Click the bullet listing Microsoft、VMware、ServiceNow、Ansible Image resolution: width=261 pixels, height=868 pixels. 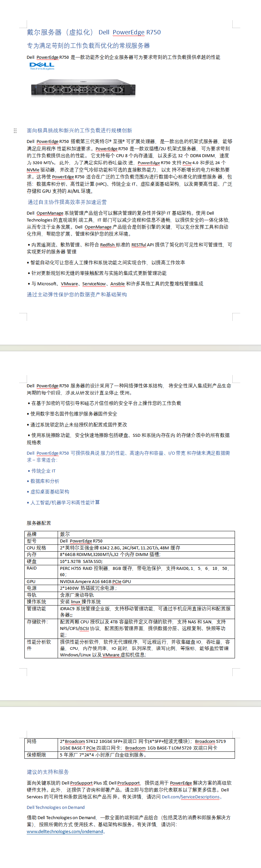click(115, 284)
